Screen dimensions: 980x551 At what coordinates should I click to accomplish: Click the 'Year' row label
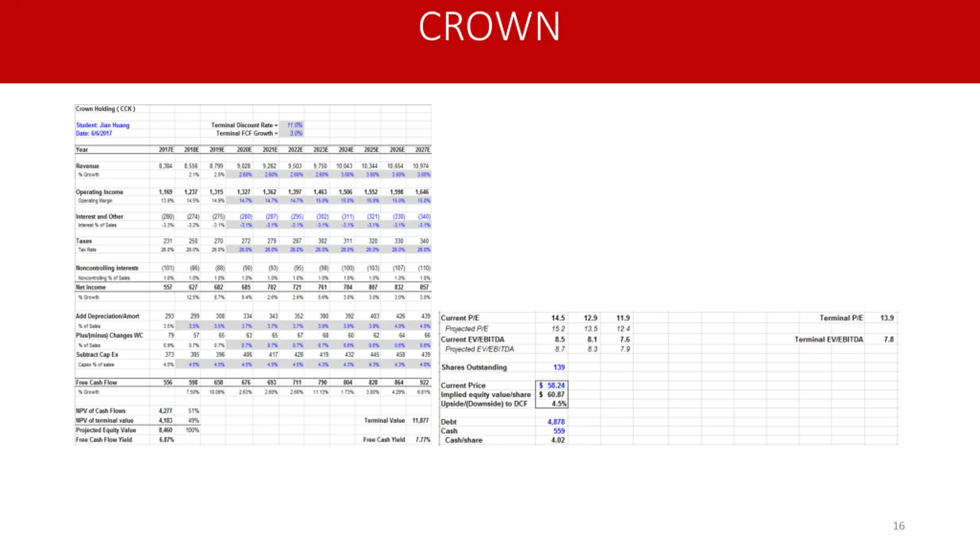(x=82, y=150)
